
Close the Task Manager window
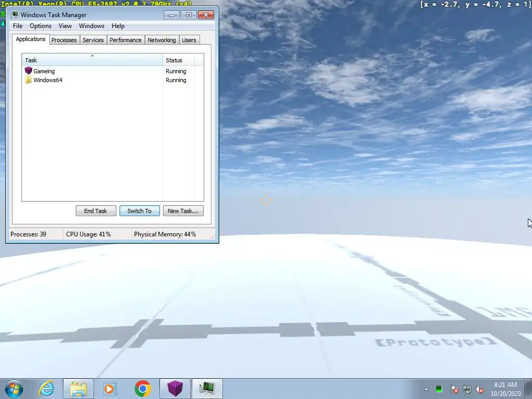[206, 15]
